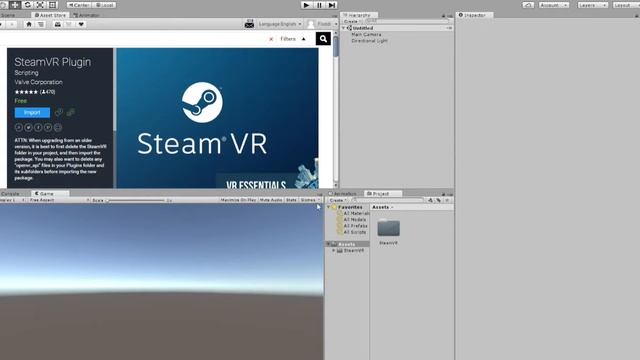Click the SteamVR star rating

pos(26,92)
